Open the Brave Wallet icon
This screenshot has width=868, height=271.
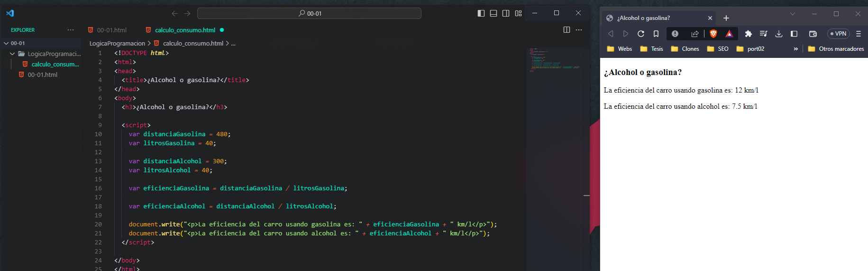point(813,34)
